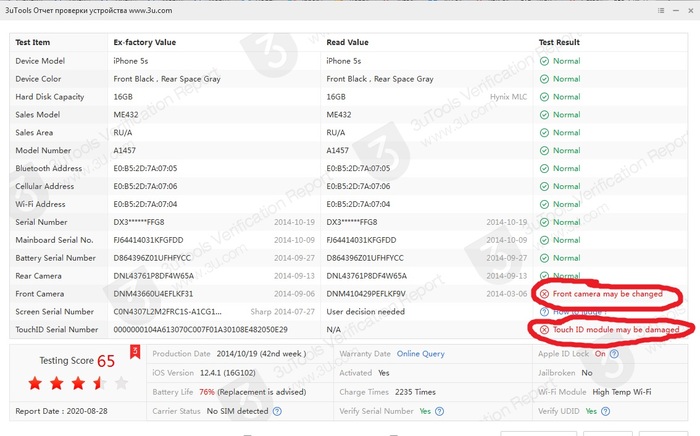Click help icon beside Carrier Status
700x436 pixels.
click(277, 411)
